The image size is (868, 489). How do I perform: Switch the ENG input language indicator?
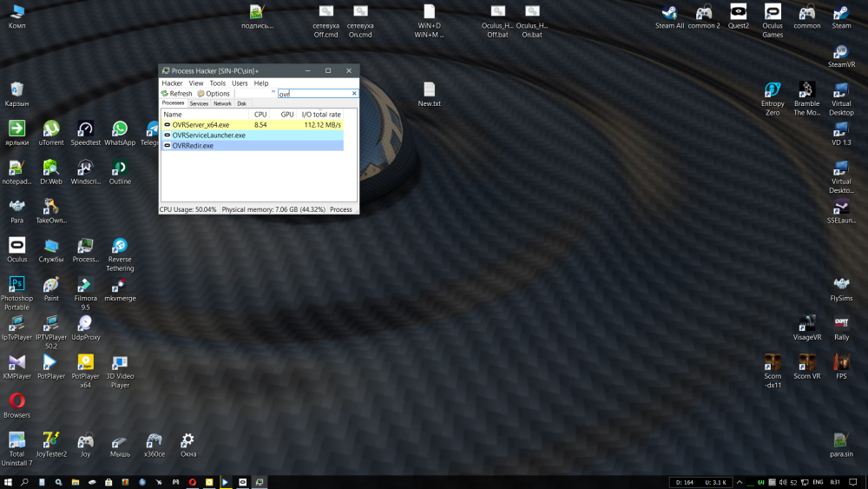(818, 482)
